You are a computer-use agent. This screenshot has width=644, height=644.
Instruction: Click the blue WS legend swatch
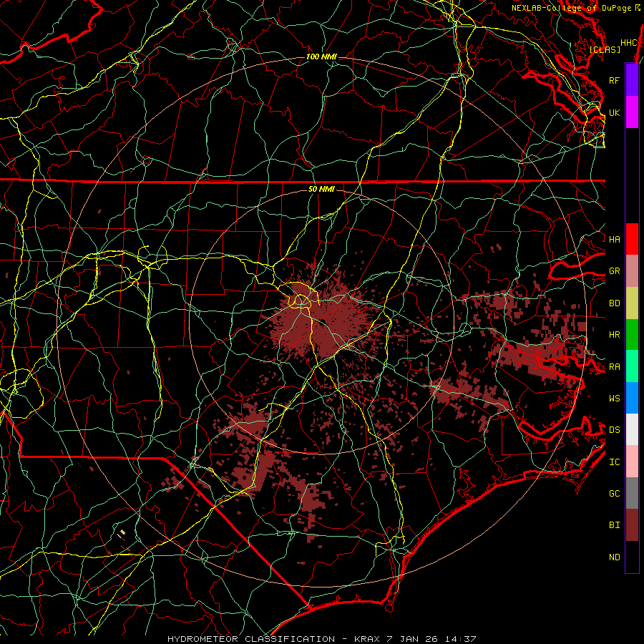pyautogui.click(x=632, y=398)
